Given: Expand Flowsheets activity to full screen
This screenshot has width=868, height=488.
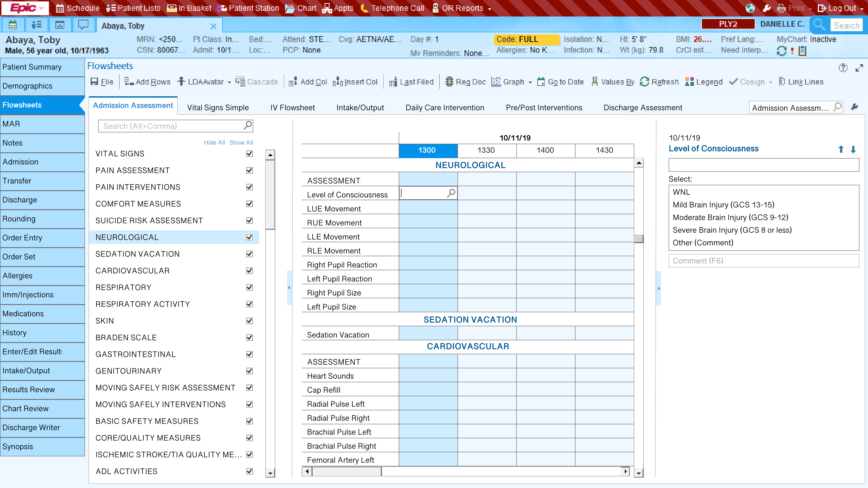Looking at the screenshot, I should coord(859,68).
